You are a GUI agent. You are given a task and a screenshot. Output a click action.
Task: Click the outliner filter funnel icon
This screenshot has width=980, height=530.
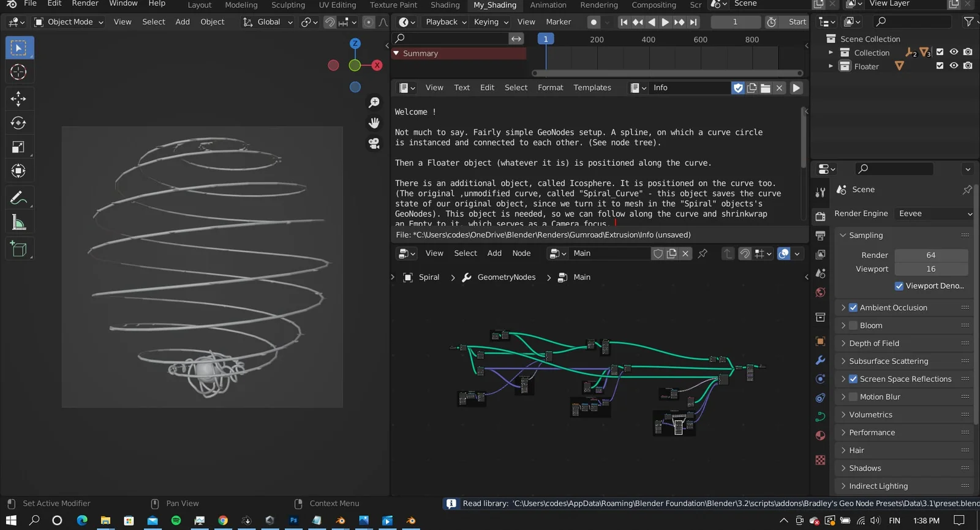pos(968,22)
